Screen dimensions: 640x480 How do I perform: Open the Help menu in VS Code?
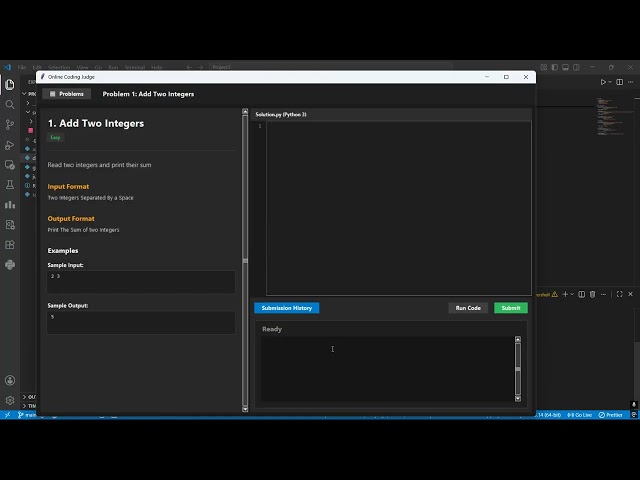click(157, 67)
